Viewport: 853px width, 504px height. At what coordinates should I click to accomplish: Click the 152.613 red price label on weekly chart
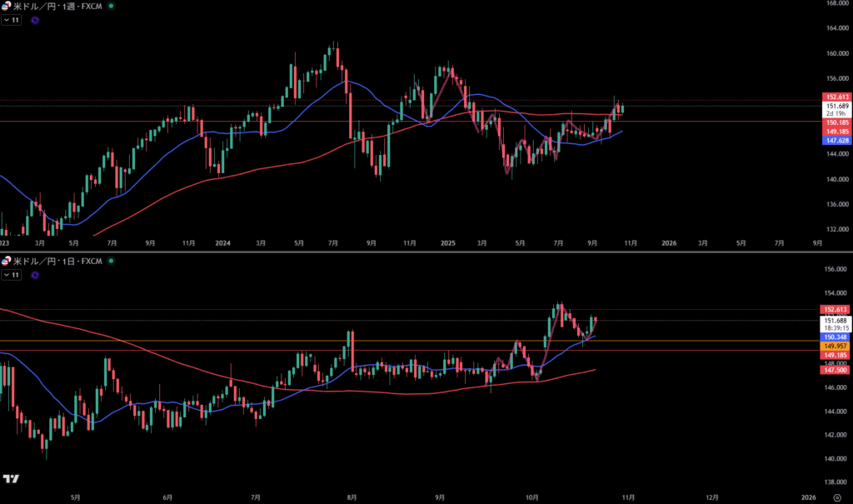point(836,97)
